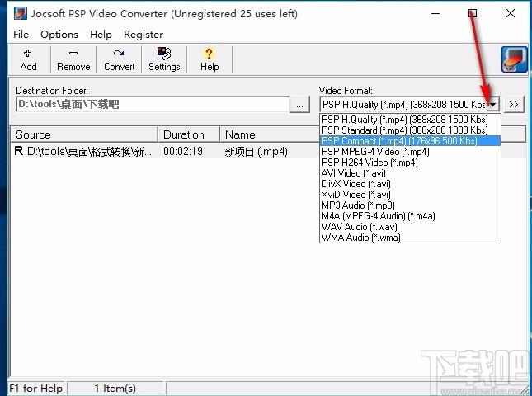This screenshot has height=396, width=532.
Task: Minimize the Jocsoft PSP Video Converter window
Action: 435,13
